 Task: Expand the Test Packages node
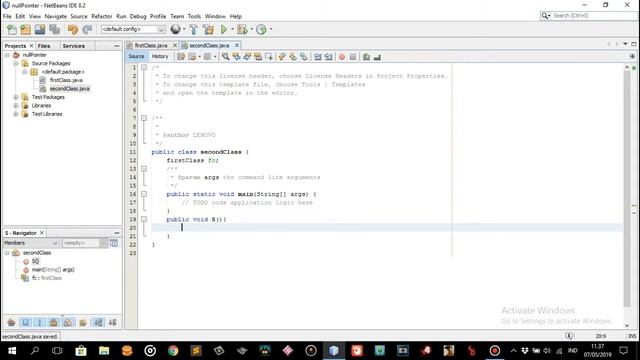[x=16, y=97]
